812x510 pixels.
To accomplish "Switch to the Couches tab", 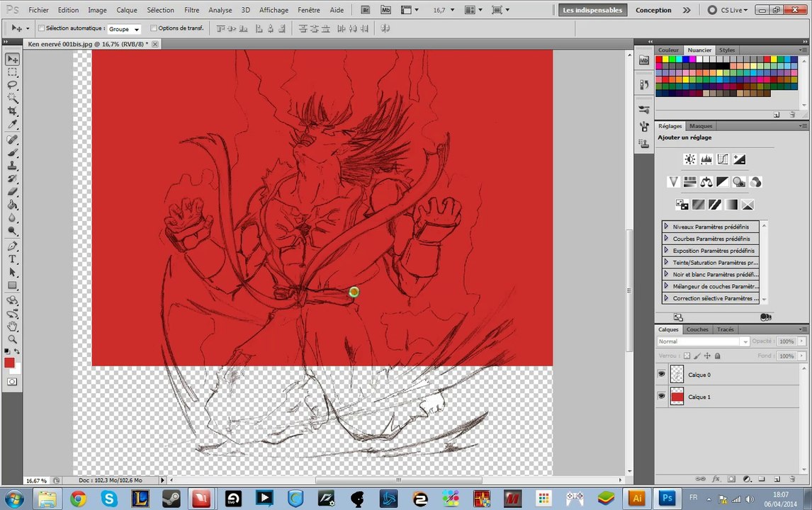I will coord(697,329).
